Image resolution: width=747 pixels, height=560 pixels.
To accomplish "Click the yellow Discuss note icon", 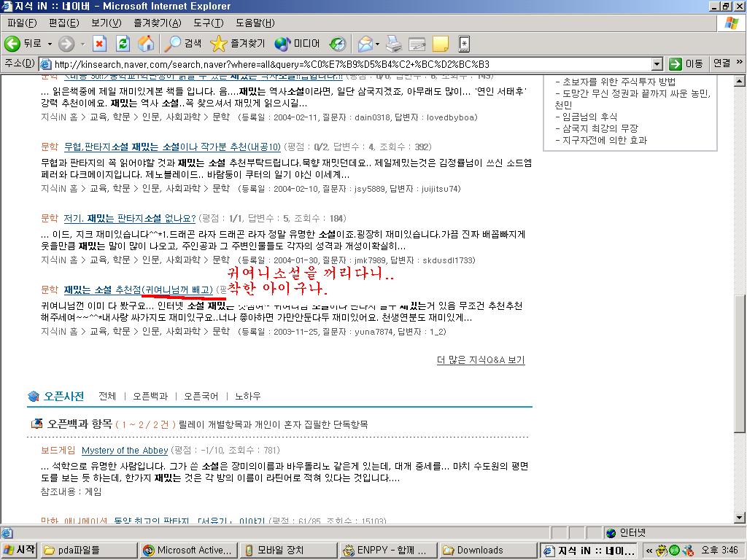I will click(440, 44).
